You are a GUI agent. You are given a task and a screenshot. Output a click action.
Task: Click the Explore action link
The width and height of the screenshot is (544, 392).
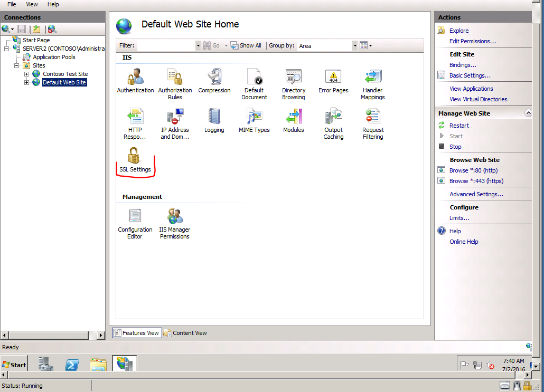click(458, 31)
